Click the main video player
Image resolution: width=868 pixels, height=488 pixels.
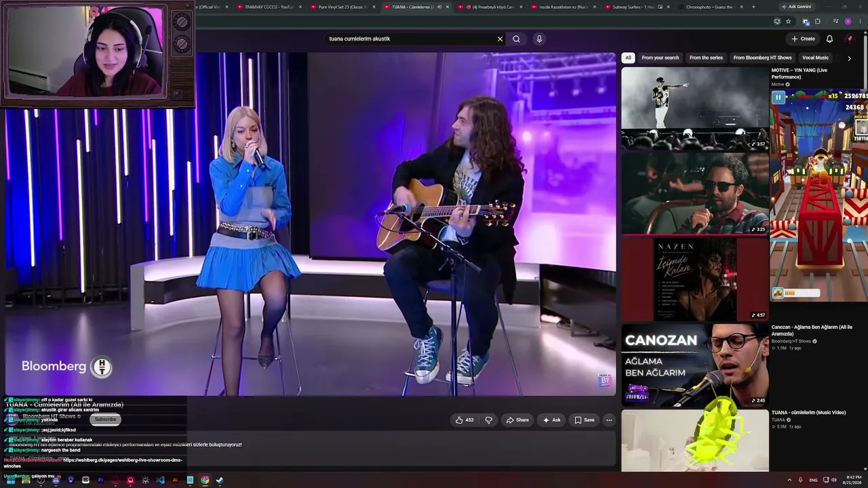tap(311, 224)
